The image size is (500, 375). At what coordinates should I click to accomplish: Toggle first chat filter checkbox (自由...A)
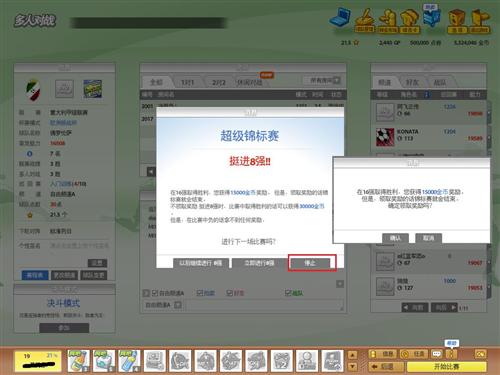[x=155, y=293]
